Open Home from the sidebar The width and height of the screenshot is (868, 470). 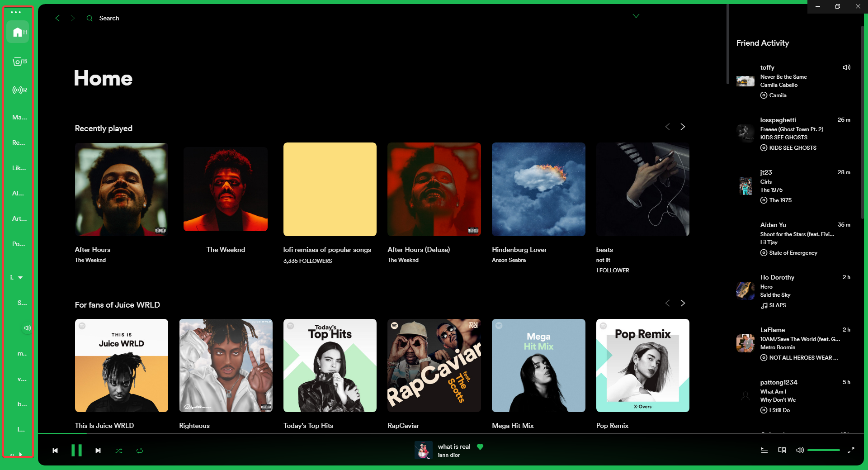click(x=19, y=32)
